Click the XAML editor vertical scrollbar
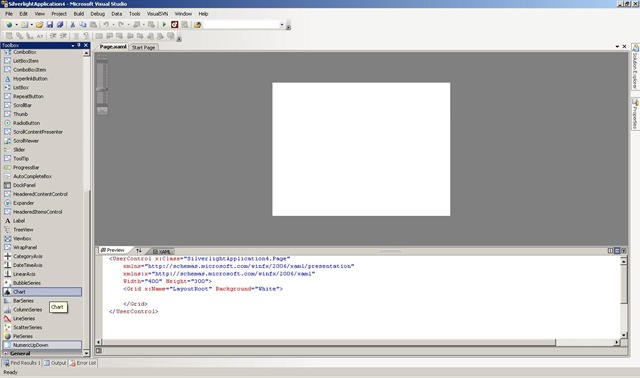 point(624,298)
